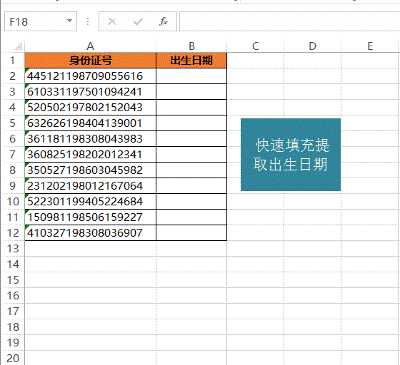400x365 pixels.
Task: Select cell with 350527198603045982
Action: tap(90, 170)
